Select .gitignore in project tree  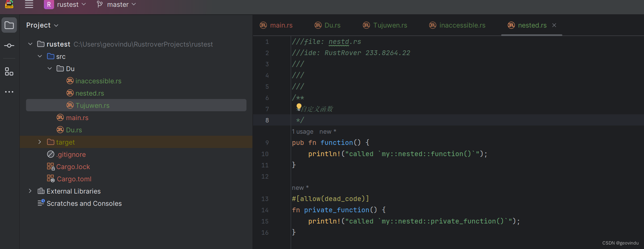71,154
